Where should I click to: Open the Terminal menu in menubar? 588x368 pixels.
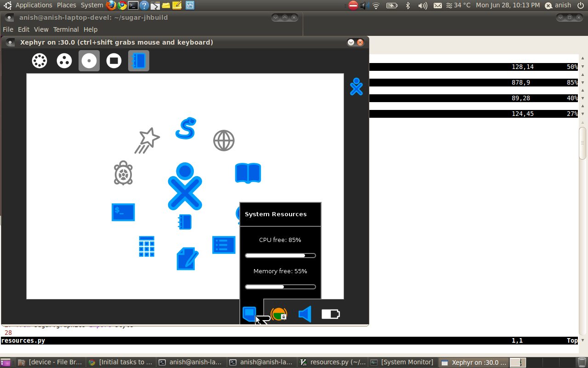(x=66, y=29)
